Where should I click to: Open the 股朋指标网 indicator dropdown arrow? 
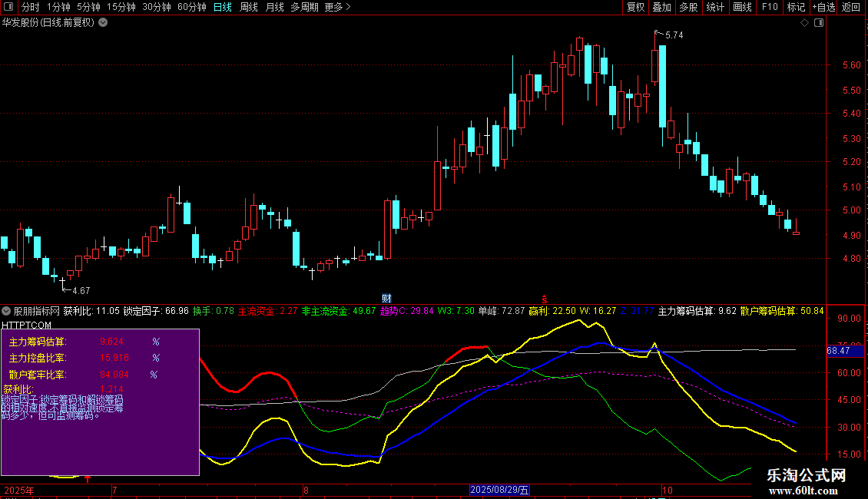7,311
